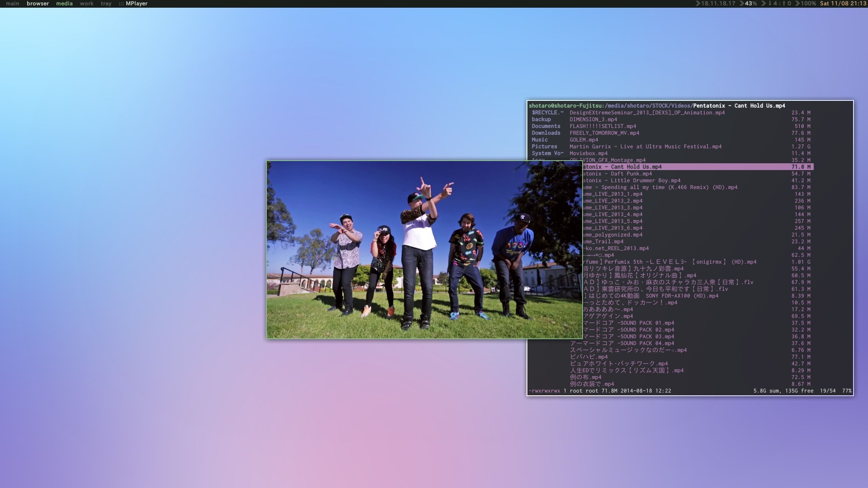Switch to the "browser" workspace tag
The image size is (868, 488).
[x=38, y=4]
